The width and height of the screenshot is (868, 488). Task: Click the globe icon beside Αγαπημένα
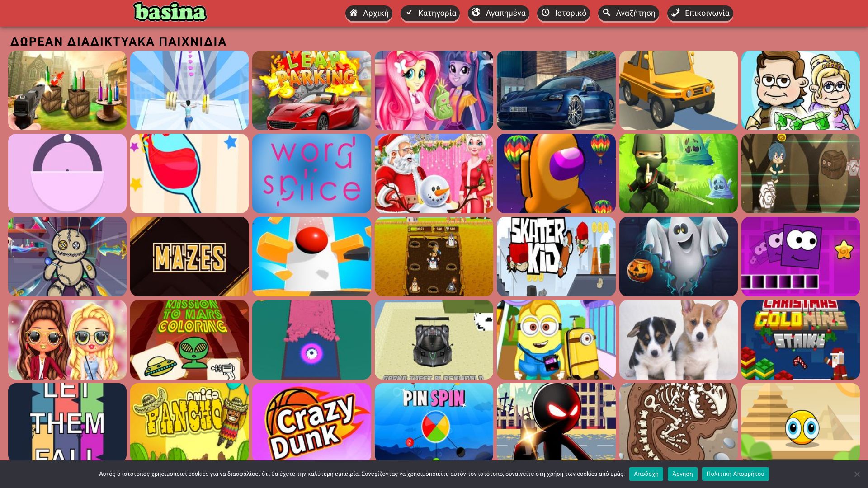tap(476, 13)
